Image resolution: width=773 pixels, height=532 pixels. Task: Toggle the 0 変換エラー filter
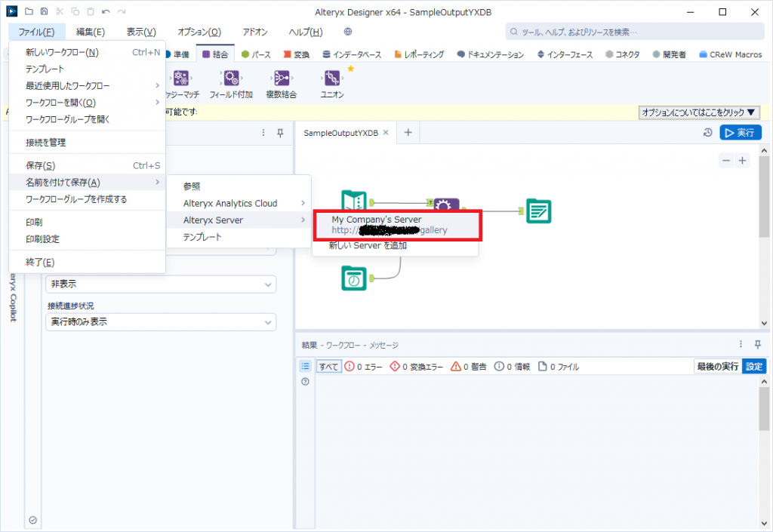(417, 367)
